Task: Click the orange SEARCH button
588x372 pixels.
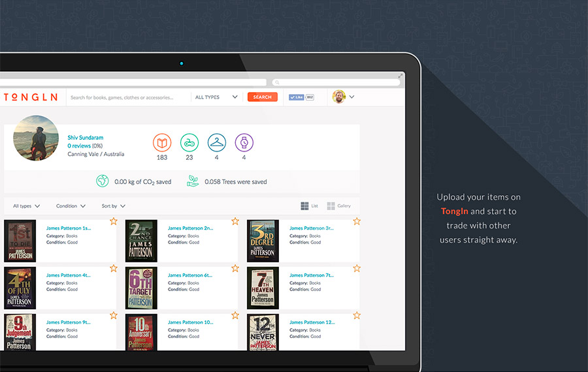Action: 263,97
